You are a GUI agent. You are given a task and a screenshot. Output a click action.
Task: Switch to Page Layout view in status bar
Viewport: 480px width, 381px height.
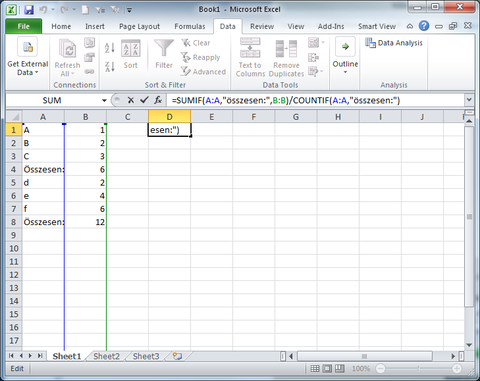click(x=327, y=369)
